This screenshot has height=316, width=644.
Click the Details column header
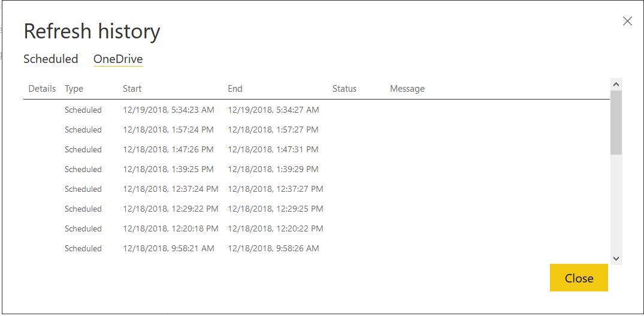42,89
